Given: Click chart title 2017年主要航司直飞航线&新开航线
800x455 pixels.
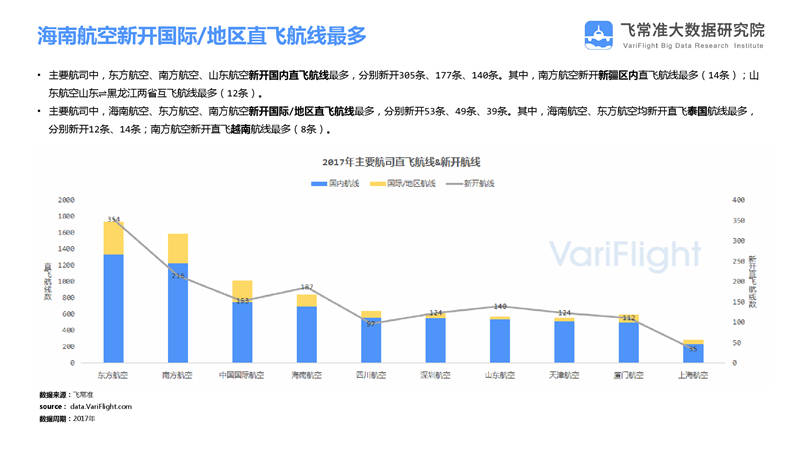Looking at the screenshot, I should click(401, 162).
